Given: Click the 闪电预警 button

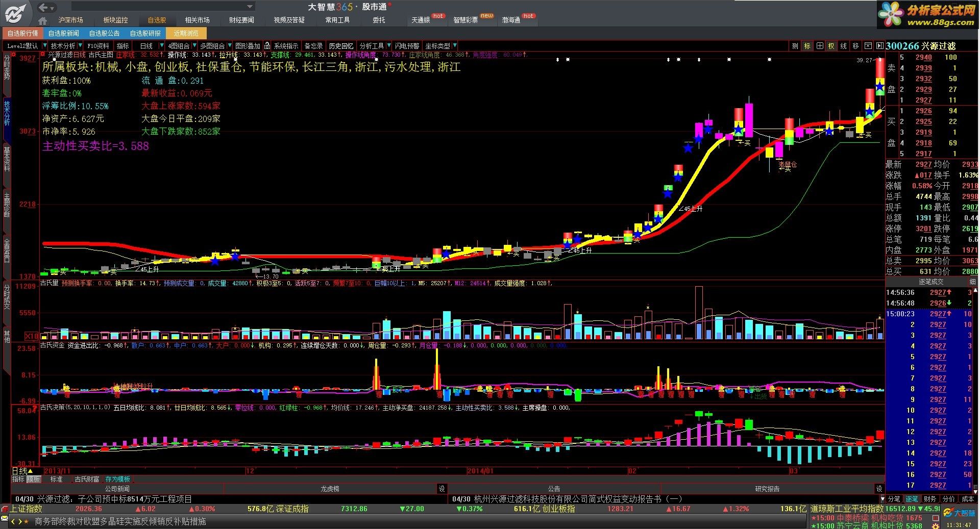Looking at the screenshot, I should point(407,46).
